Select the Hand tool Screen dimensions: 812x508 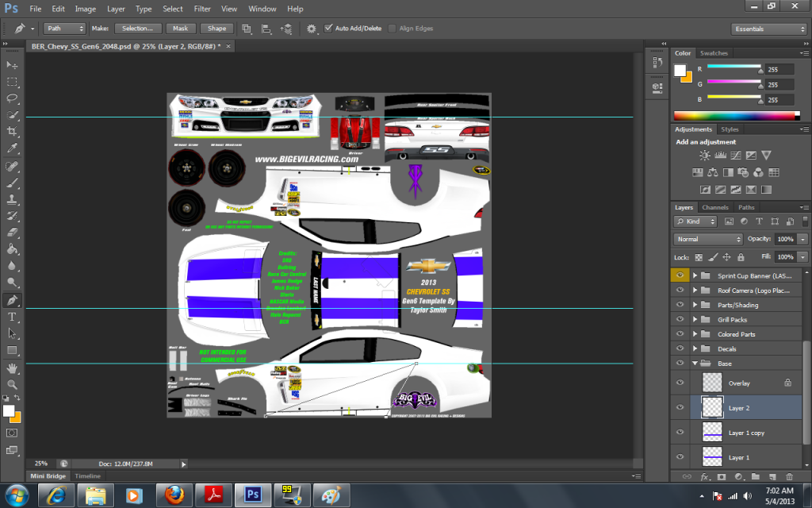pyautogui.click(x=12, y=368)
